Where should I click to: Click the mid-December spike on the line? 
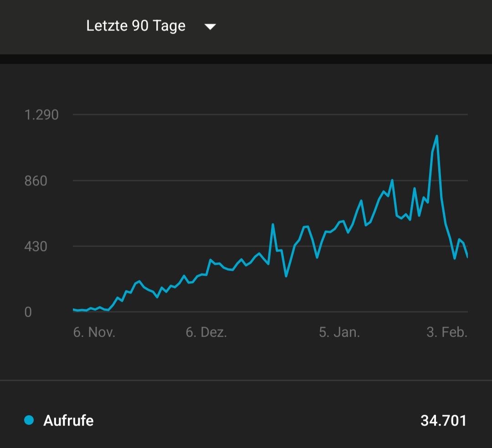(x=273, y=224)
